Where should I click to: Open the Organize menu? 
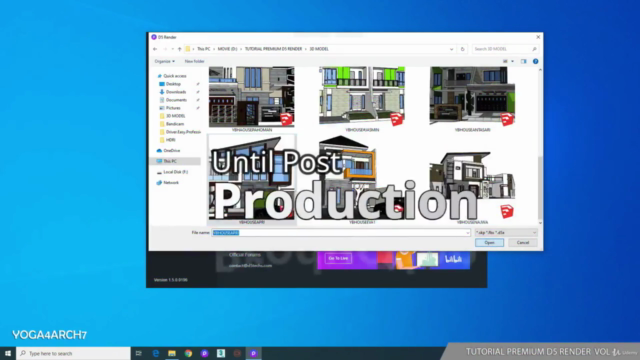164,61
